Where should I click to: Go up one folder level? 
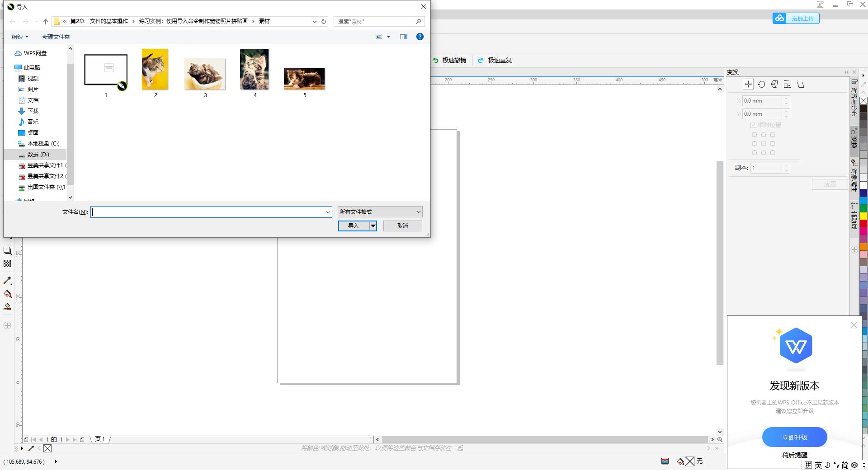pos(46,21)
